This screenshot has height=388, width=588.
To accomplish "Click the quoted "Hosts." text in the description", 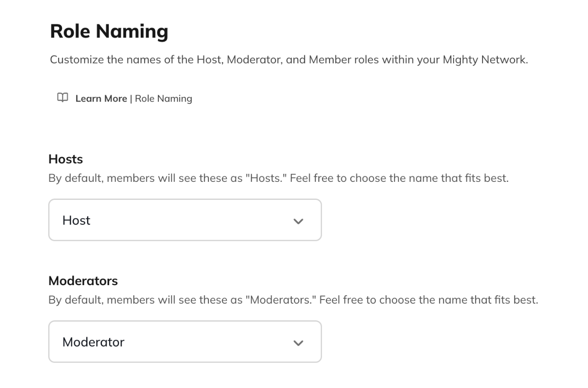I will click(266, 178).
